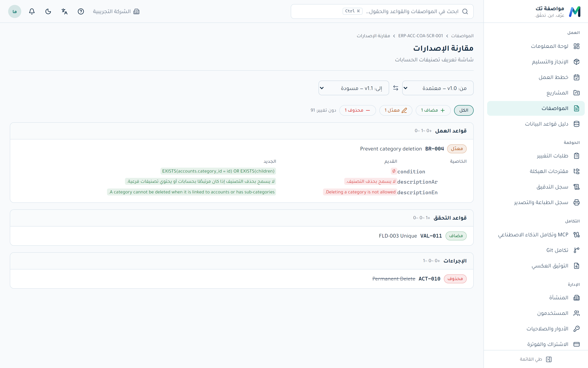588x368 pixels.
Task: Click the دليل قواعد البيانات database icon
Action: (x=576, y=124)
